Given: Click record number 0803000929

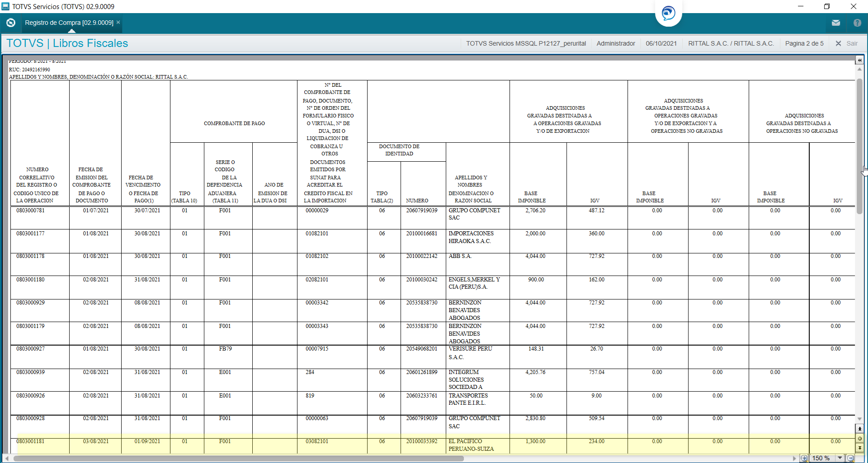Looking at the screenshot, I should (30, 303).
